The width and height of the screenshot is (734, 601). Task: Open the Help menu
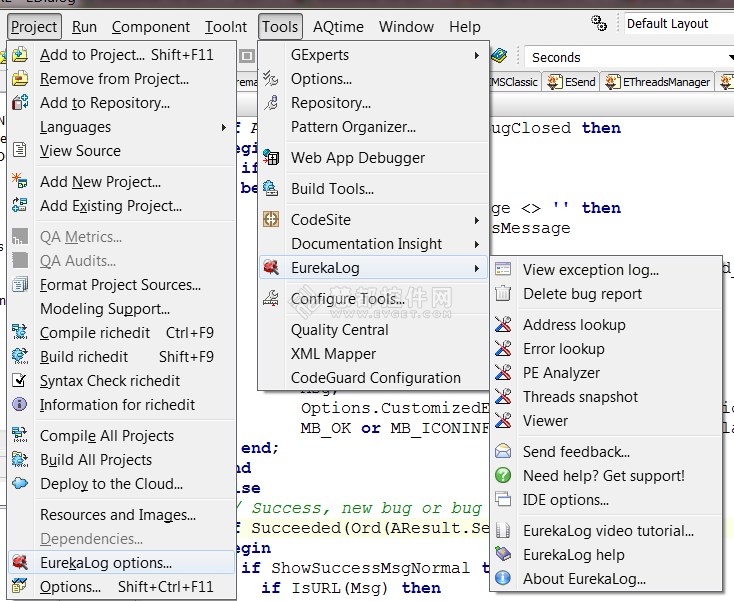pyautogui.click(x=465, y=27)
